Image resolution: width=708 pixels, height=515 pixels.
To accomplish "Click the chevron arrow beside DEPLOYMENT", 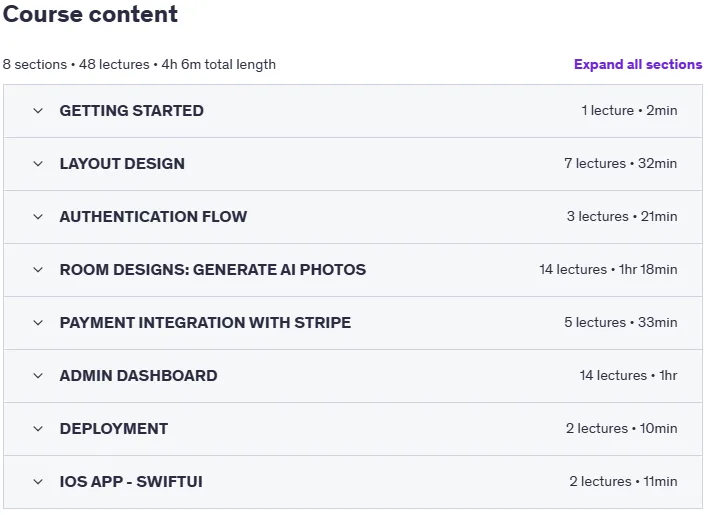I will coord(38,428).
